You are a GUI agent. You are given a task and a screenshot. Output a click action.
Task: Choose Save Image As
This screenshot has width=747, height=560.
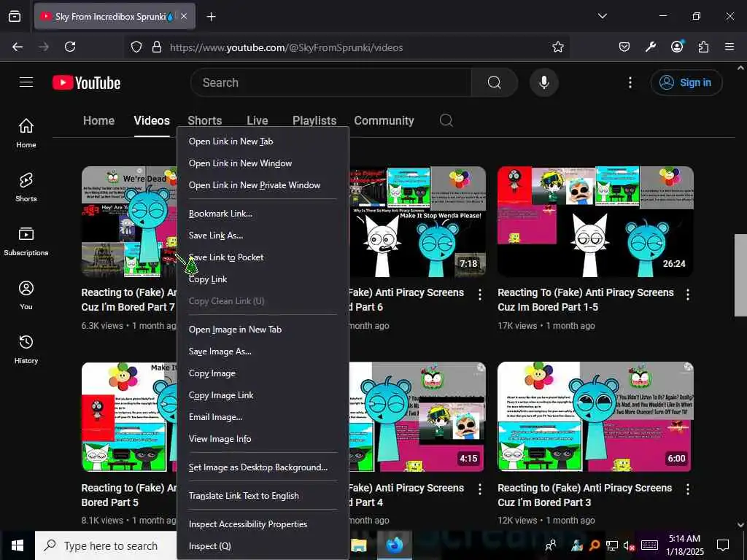(x=263, y=351)
